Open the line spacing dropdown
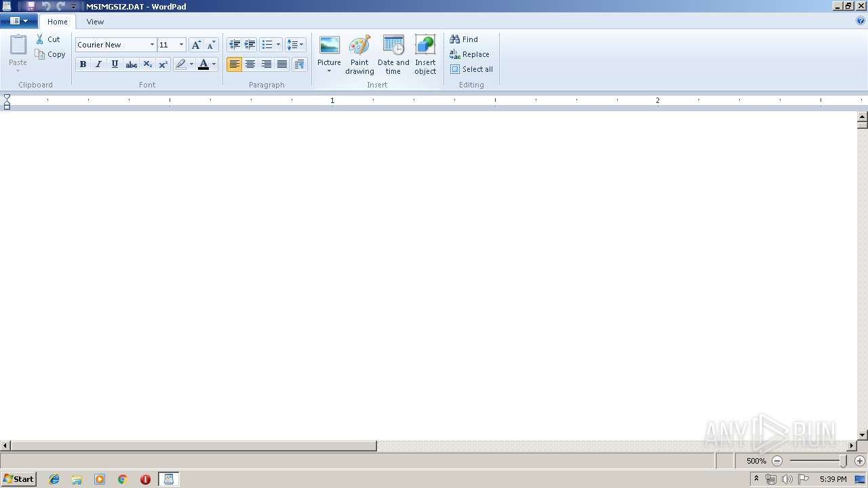 pos(296,45)
